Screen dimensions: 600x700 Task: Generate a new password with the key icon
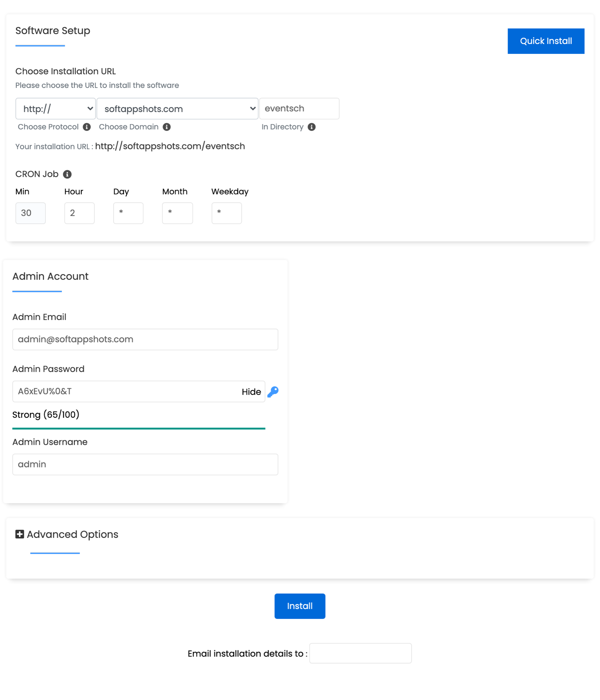pos(273,392)
